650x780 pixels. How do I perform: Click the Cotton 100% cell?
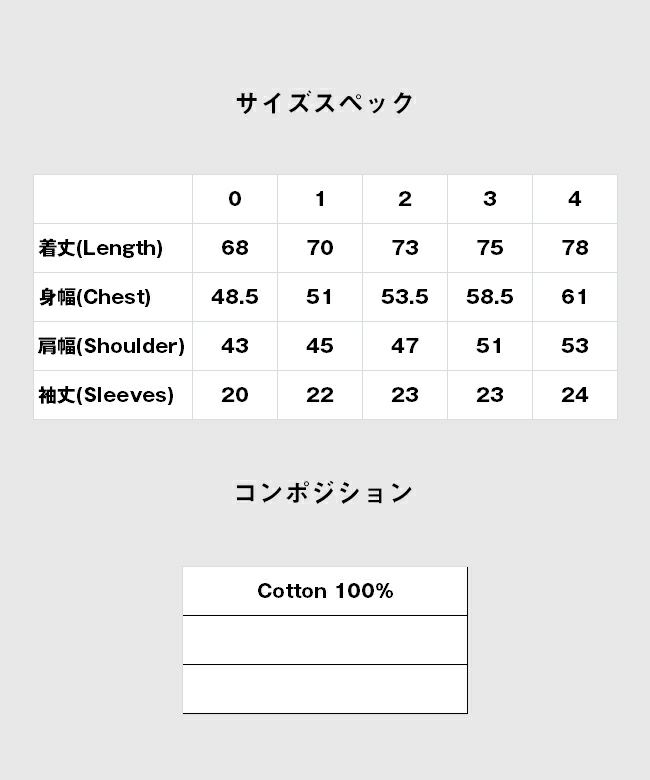point(325,591)
